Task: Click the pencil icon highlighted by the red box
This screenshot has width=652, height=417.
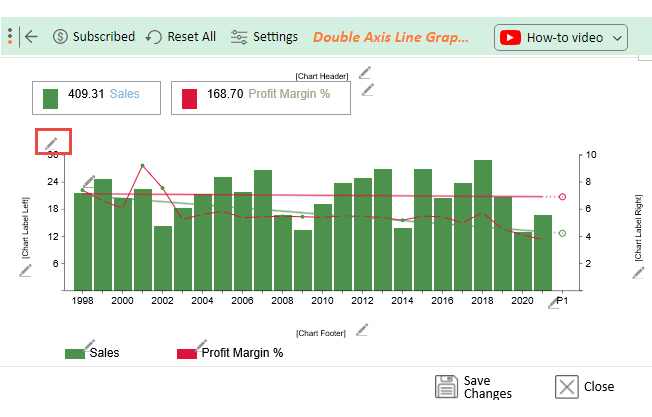Action: pos(51,143)
